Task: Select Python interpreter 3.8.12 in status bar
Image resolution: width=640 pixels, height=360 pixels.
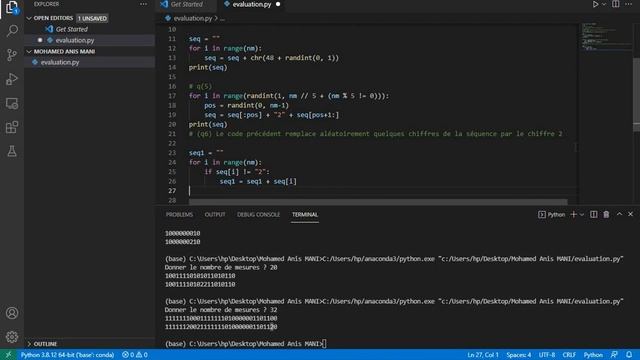Action: [x=67, y=355]
